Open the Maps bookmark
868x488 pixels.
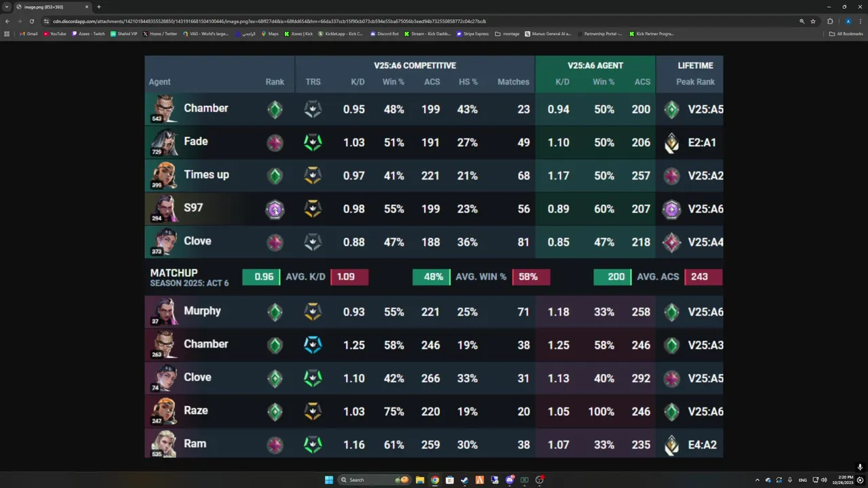click(x=270, y=34)
